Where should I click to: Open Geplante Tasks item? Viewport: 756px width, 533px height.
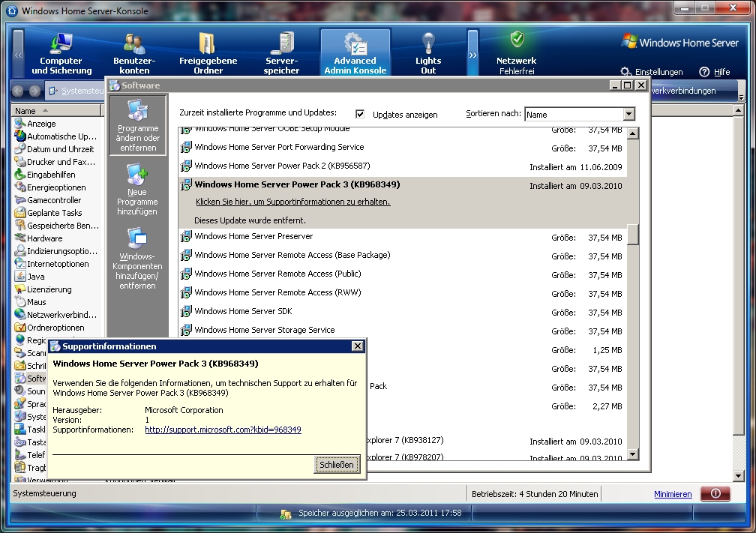(x=48, y=213)
